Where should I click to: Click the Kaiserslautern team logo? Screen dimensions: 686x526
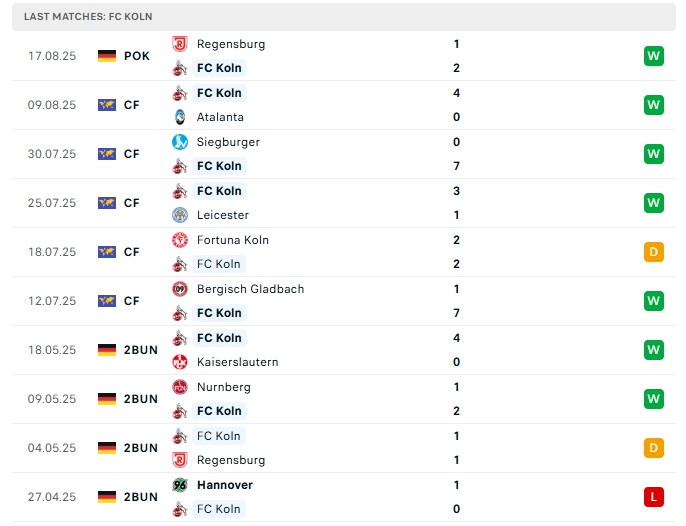coord(180,362)
